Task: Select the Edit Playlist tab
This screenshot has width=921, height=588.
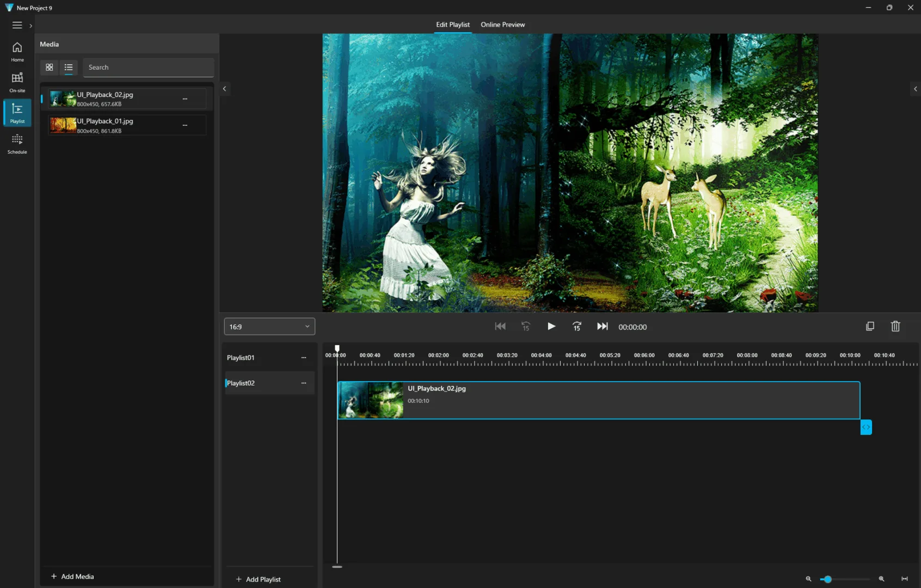Action: (452, 24)
